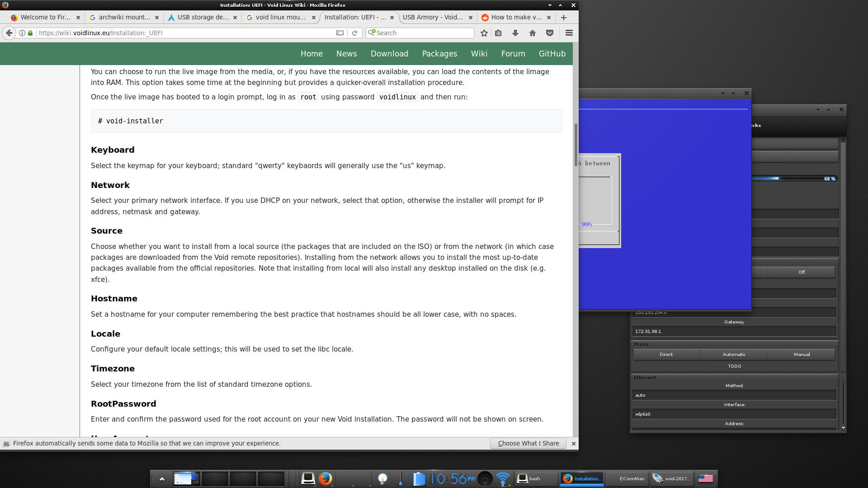
Task: Close the 'void linux mou...' tab
Action: (x=314, y=18)
